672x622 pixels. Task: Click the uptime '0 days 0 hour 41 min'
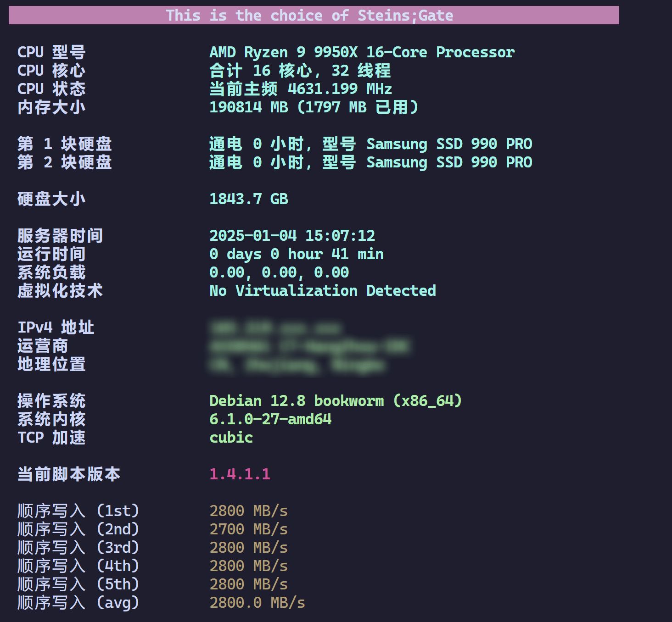tap(296, 254)
